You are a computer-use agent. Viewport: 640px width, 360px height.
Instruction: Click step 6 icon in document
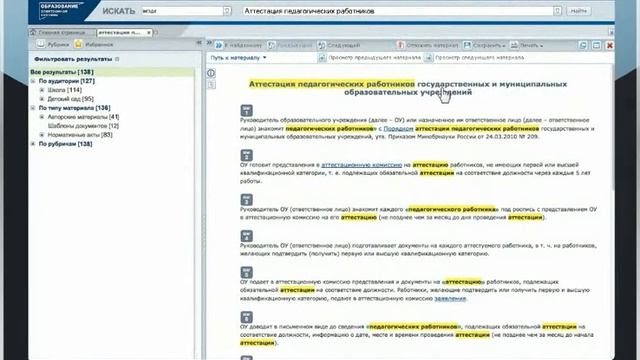[246, 317]
